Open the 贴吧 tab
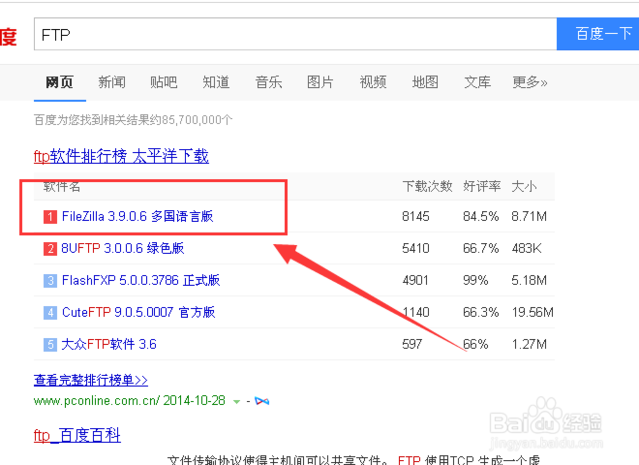This screenshot has height=465, width=639. pos(163,82)
